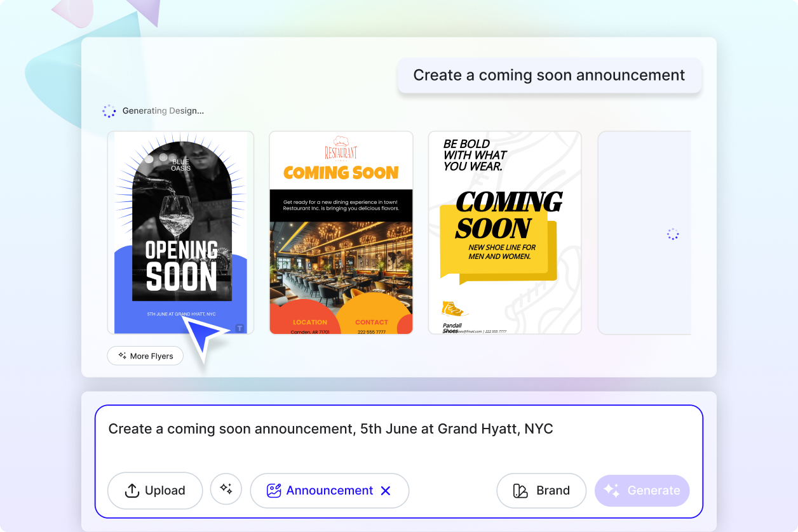
Task: Select the sparkle AI icon beside Upload
Action: [x=226, y=490]
